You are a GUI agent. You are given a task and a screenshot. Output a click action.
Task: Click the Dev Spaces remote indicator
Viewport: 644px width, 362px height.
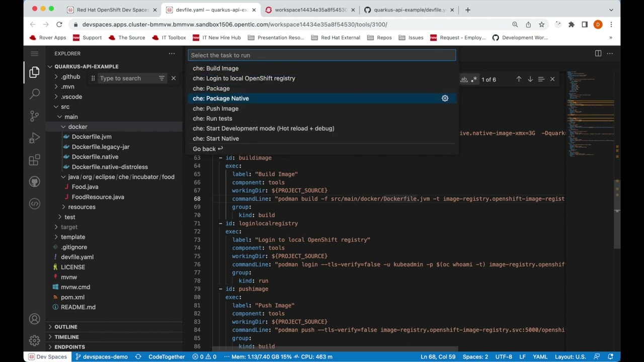47,356
